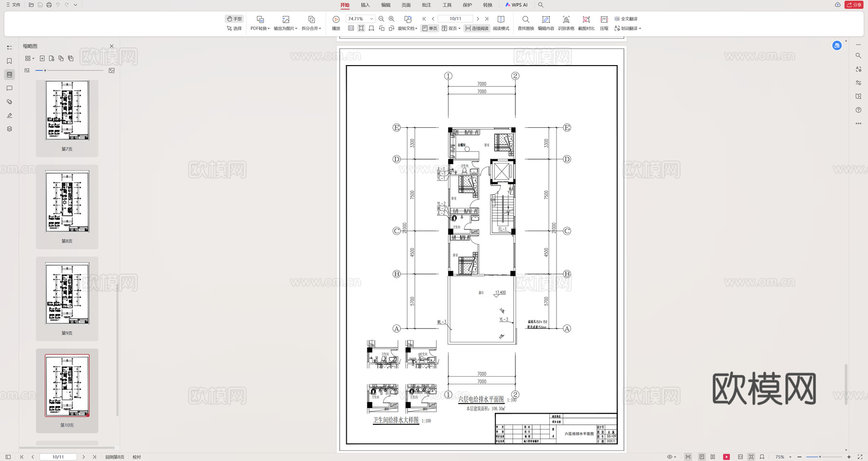Viewport: 868px width, 461px height.
Task: Open the PDF转换 dropdown
Action: 260,23
